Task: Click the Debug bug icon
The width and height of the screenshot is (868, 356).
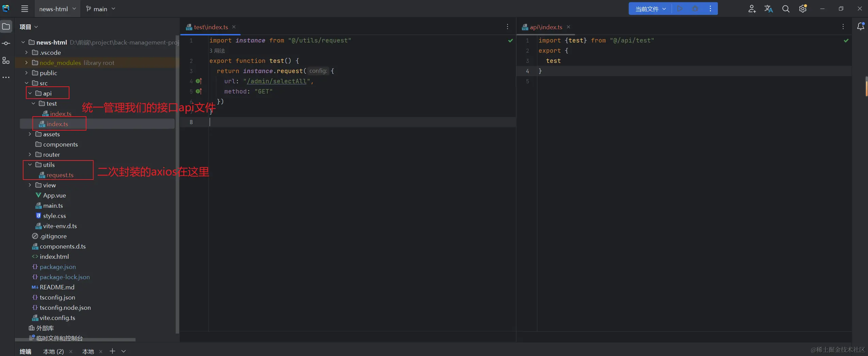Action: [695, 9]
